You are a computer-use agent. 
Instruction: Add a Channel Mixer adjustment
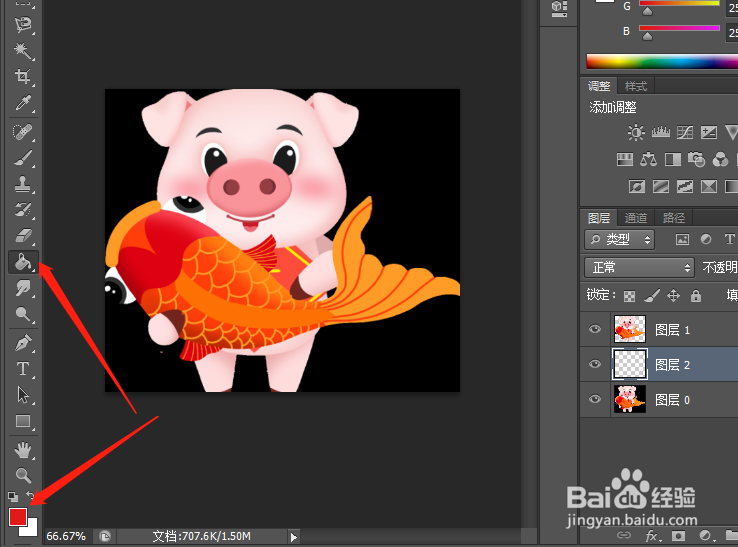(720, 160)
